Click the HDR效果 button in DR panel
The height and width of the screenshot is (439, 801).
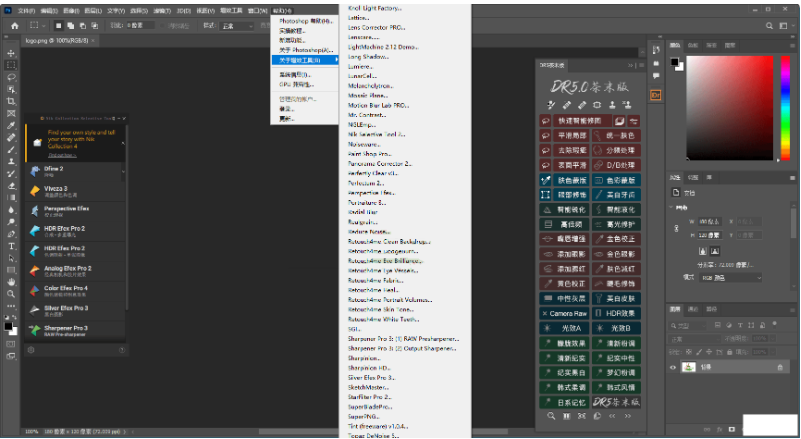point(616,314)
